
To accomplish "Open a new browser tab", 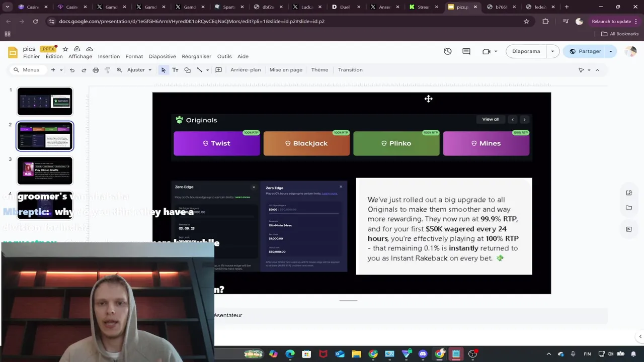I will pyautogui.click(x=567, y=7).
